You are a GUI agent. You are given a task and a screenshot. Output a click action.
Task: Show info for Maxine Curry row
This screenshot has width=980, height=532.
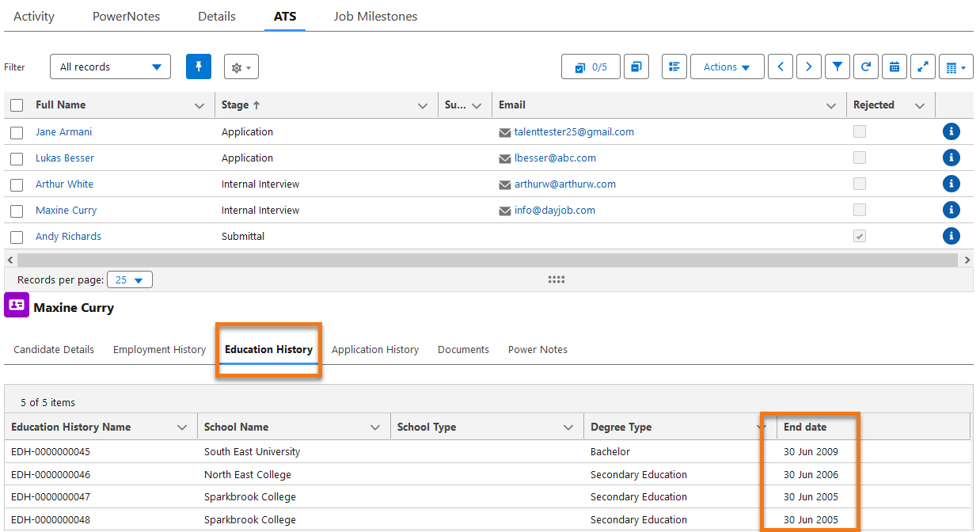click(952, 210)
